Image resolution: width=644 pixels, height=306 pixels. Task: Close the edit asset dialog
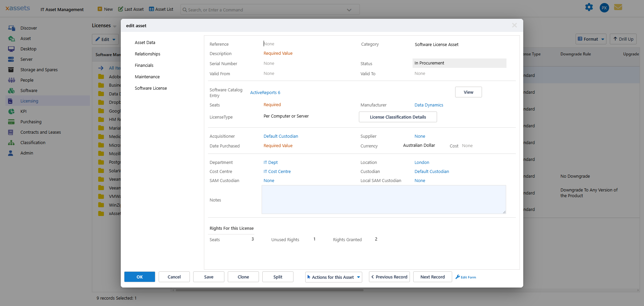click(514, 26)
